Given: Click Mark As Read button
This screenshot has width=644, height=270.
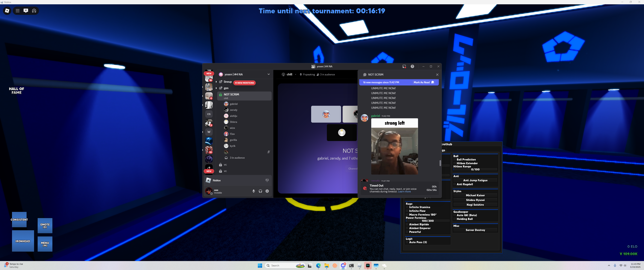Looking at the screenshot, I should [x=423, y=82].
